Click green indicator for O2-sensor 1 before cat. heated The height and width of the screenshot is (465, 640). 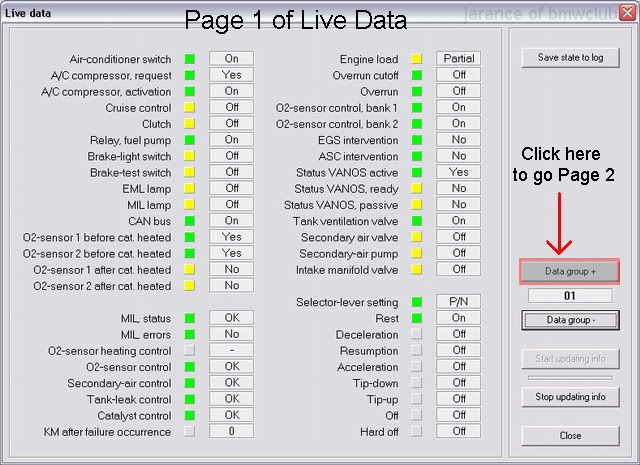(x=189, y=237)
